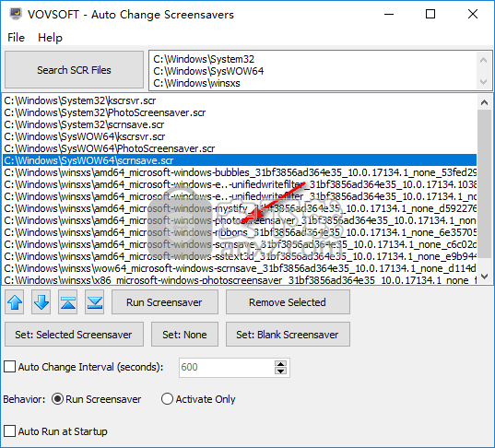Click the VOVSOFT app icon in title bar

(x=16, y=14)
